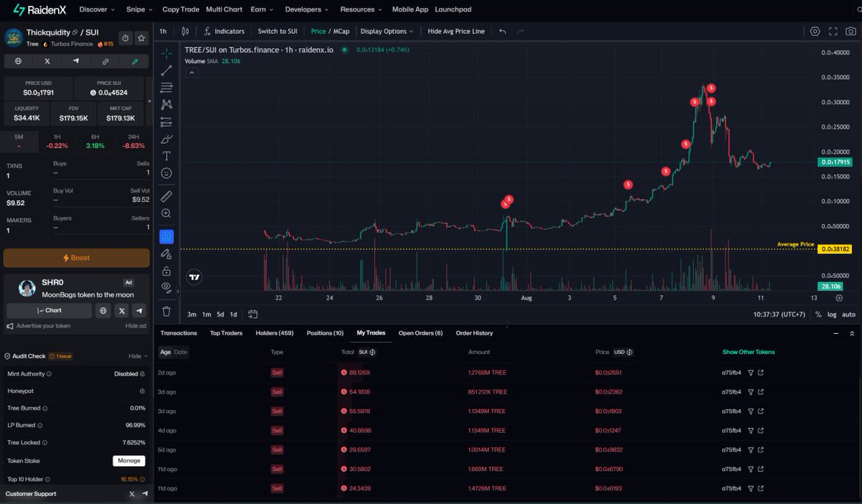Open token X (Twitter) link
Image resolution: width=862 pixels, height=504 pixels.
[47, 62]
